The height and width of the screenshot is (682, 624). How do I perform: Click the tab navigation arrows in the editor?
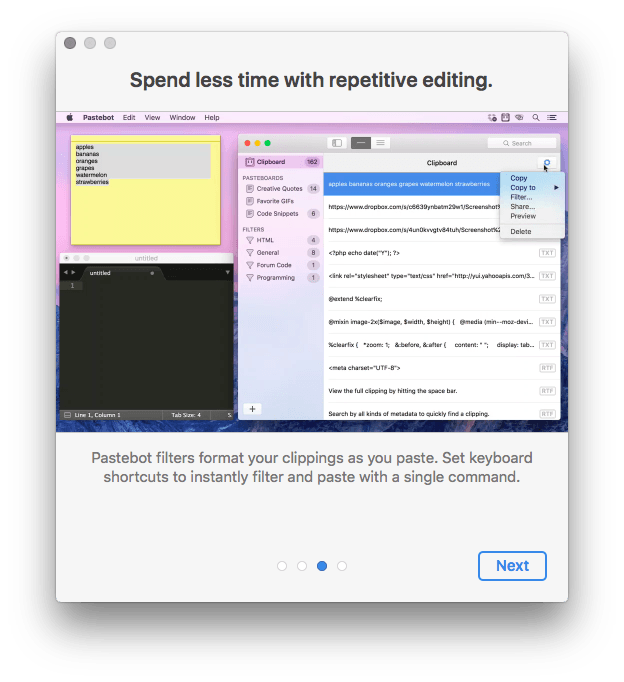click(x=70, y=272)
